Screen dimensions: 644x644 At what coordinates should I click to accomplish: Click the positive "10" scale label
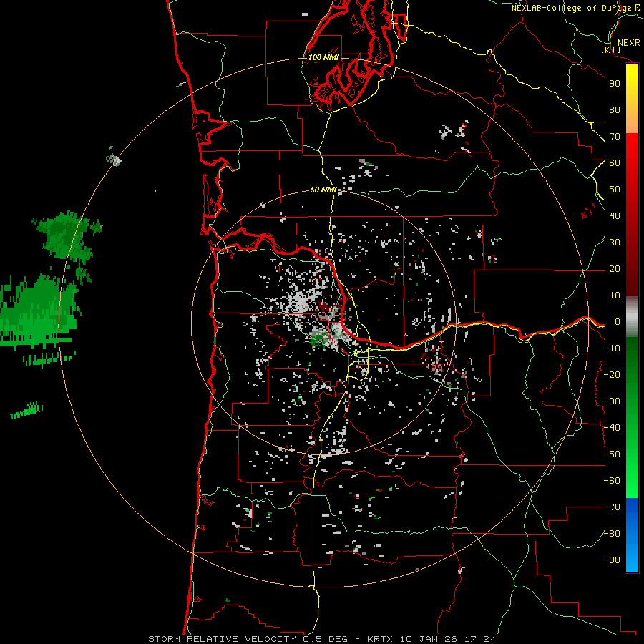pyautogui.click(x=615, y=296)
